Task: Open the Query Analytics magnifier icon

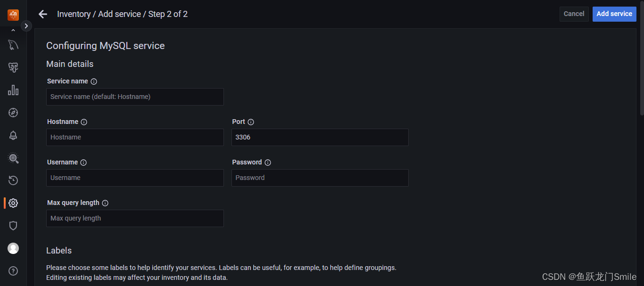Action: (13, 158)
